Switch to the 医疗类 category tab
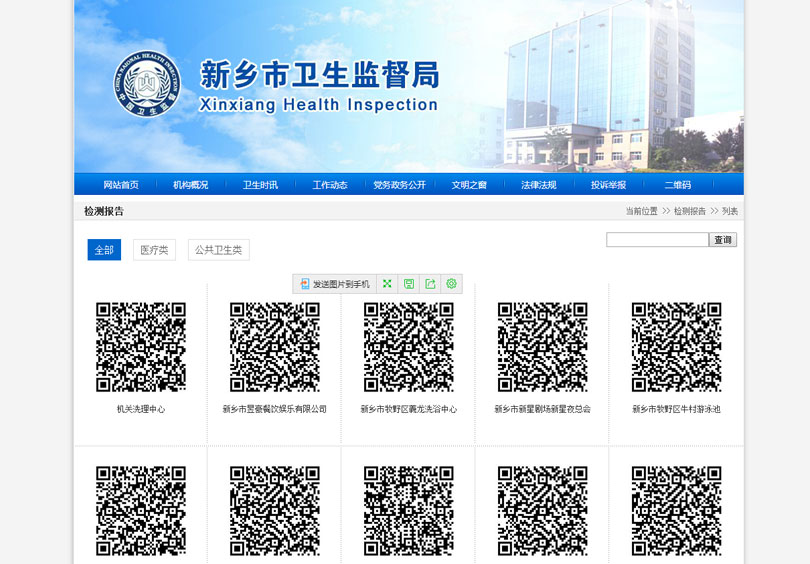The image size is (810, 564). point(154,250)
